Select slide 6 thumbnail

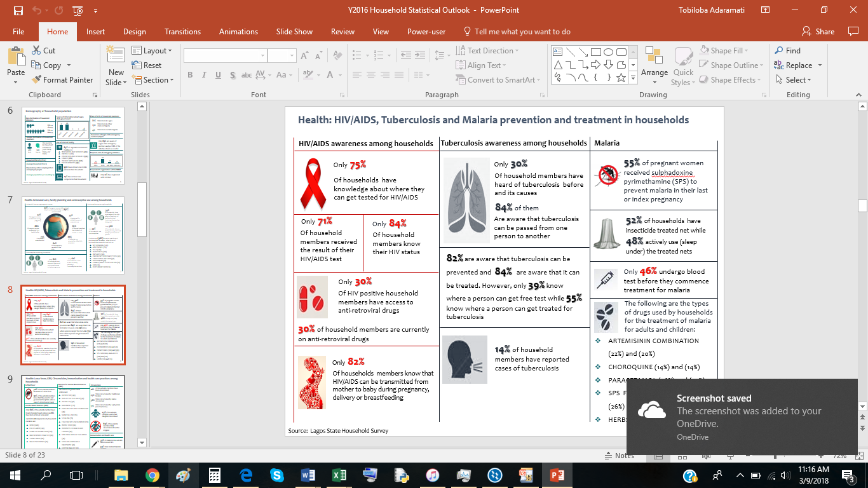point(73,146)
